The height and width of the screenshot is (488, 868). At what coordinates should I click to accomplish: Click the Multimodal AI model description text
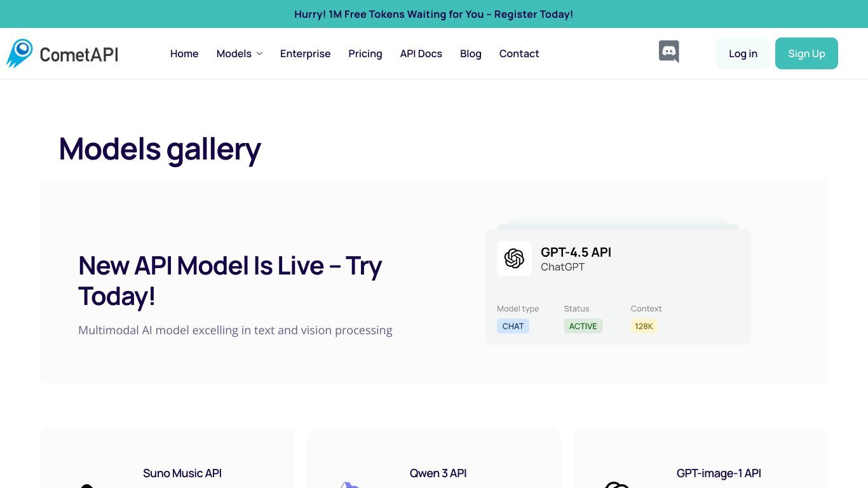pyautogui.click(x=235, y=330)
